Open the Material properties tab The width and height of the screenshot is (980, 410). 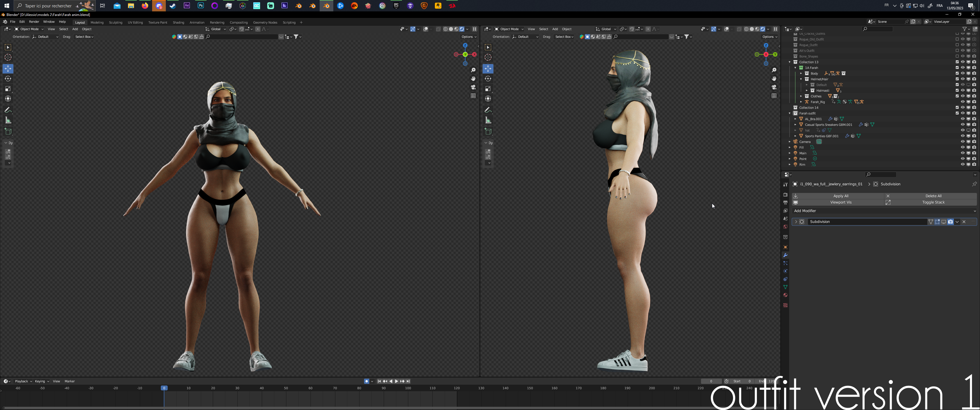[785, 295]
